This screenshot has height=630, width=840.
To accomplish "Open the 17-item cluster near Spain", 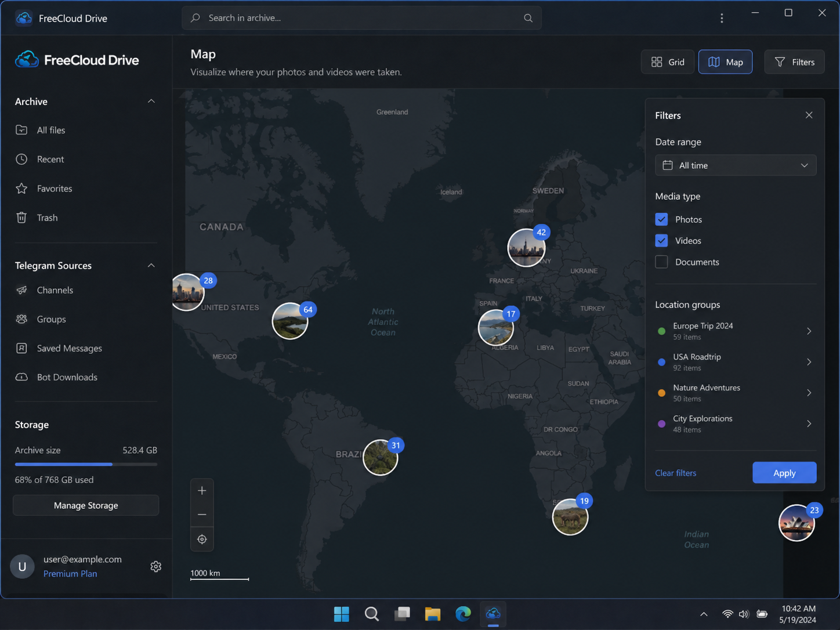I will 496,327.
